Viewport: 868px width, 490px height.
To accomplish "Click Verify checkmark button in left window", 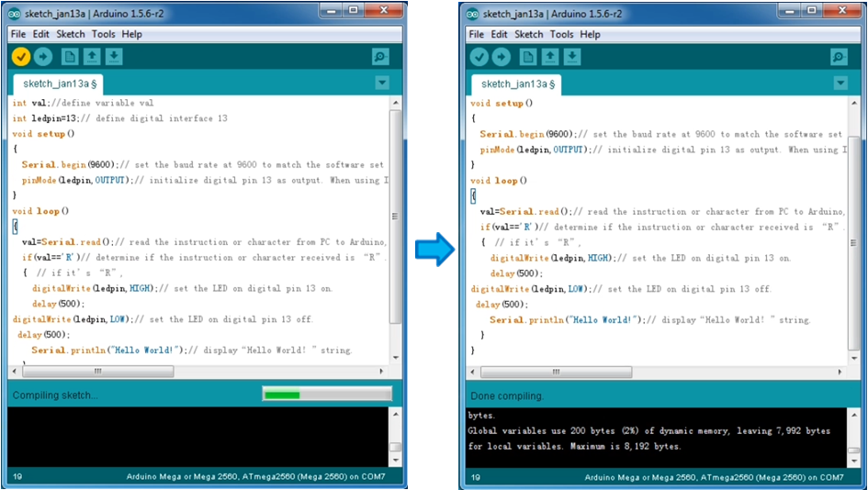I will click(x=20, y=56).
